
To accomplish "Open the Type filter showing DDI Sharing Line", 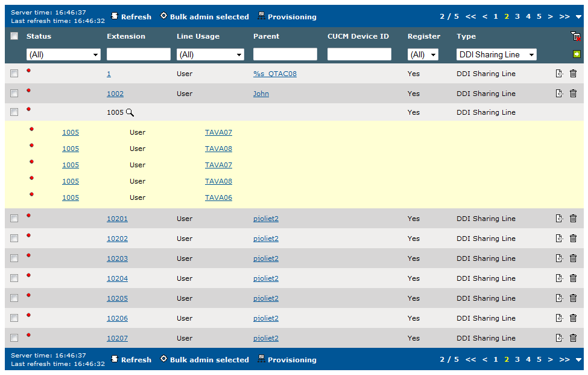I will point(496,54).
